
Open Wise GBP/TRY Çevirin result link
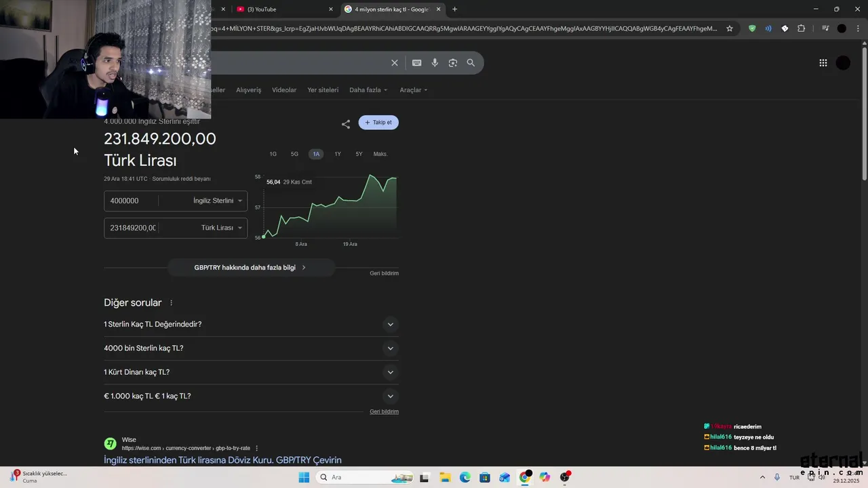coord(222,460)
